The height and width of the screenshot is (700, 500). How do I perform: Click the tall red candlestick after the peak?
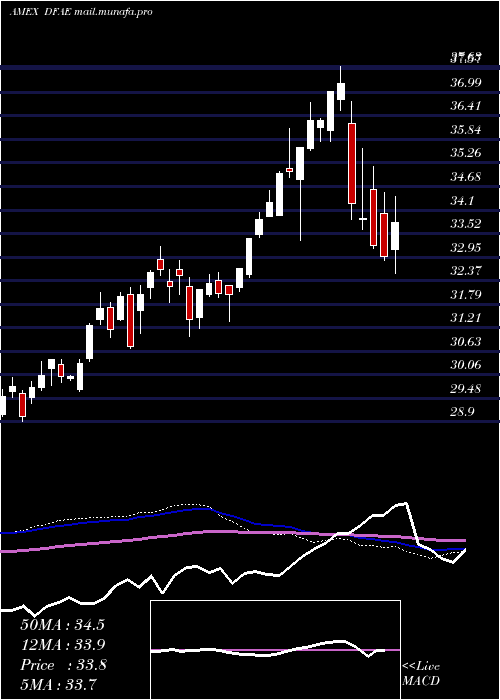click(352, 163)
